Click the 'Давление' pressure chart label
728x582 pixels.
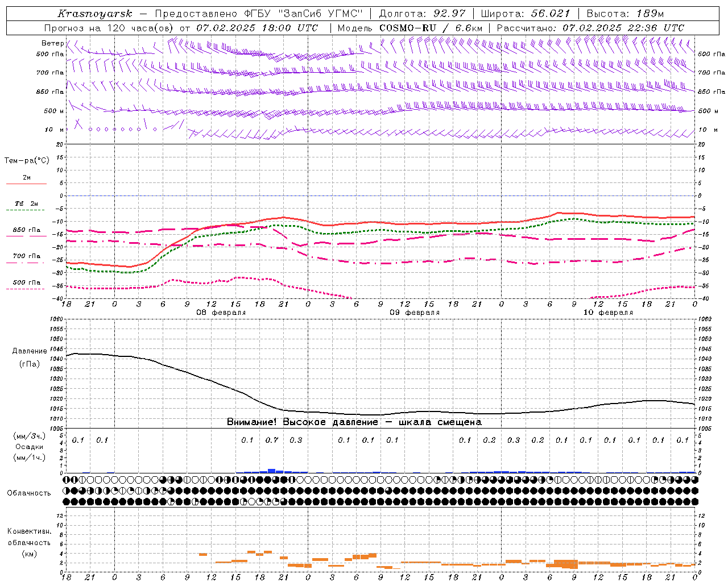tap(30, 351)
